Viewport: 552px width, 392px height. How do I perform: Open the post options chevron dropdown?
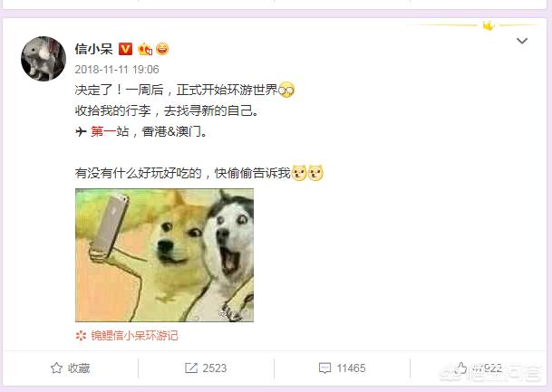pos(522,41)
